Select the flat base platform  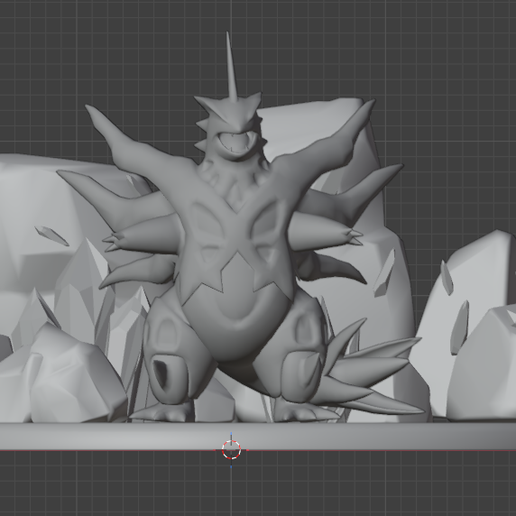[258, 436]
